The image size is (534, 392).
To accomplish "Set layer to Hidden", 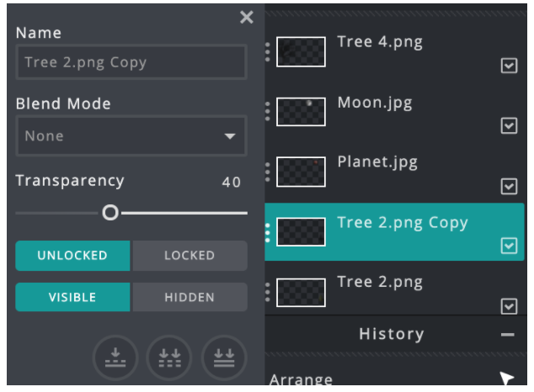I will click(x=190, y=297).
